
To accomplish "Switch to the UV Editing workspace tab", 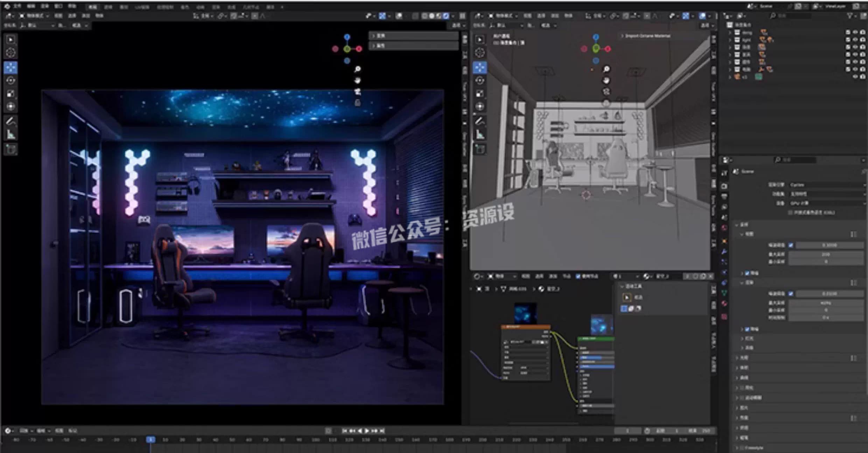I will click(x=142, y=7).
